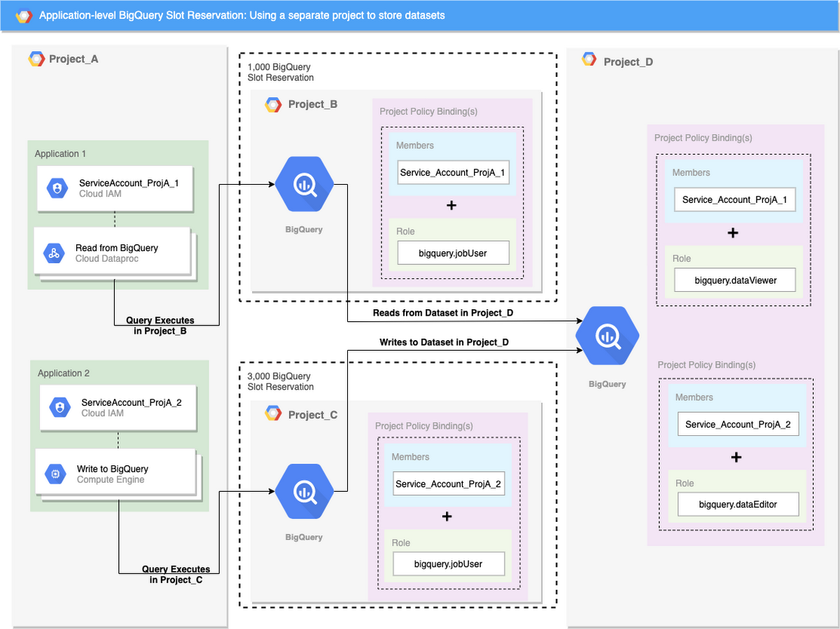Viewport: 840px width, 629px height.
Task: Click Project Policy Binding(s) heading in Project_B
Action: point(428,112)
